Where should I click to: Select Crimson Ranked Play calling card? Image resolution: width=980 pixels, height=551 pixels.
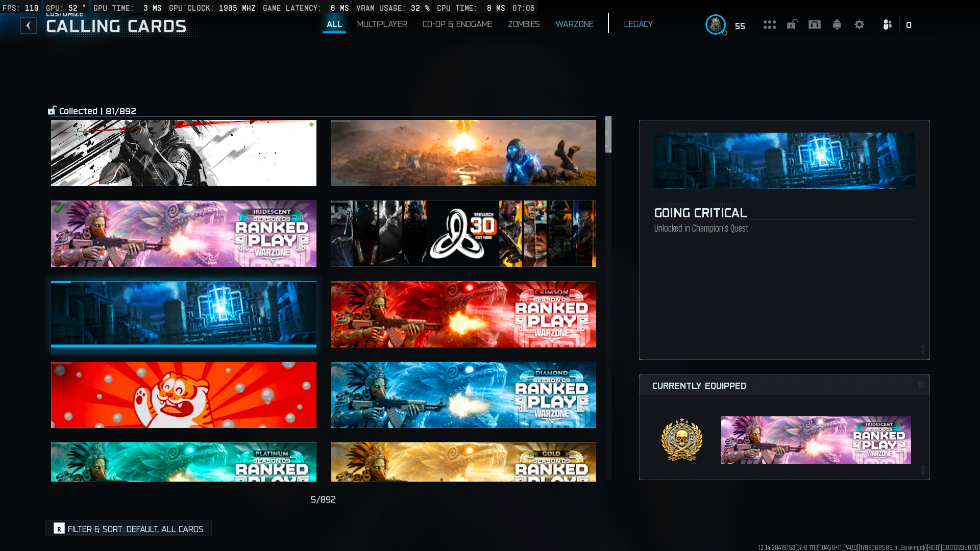(x=463, y=314)
